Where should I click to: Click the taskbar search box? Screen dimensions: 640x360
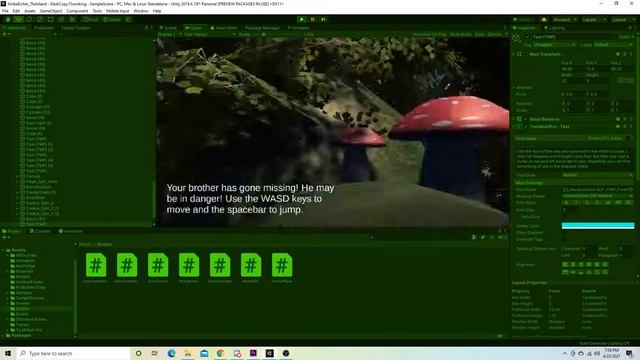coord(73,353)
